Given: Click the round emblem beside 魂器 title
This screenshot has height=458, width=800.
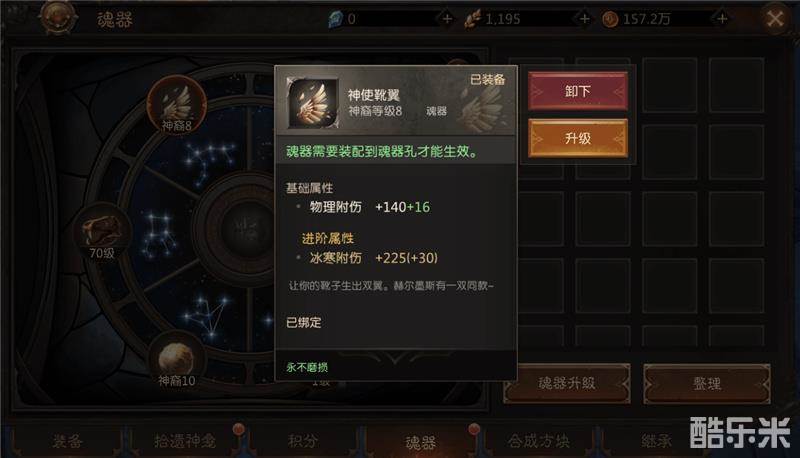Looking at the screenshot, I should coord(58,16).
